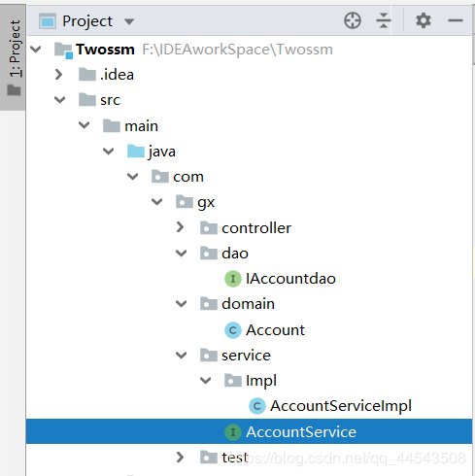The image size is (475, 476).
Task: Collapse the Impl package
Action: click(x=206, y=381)
